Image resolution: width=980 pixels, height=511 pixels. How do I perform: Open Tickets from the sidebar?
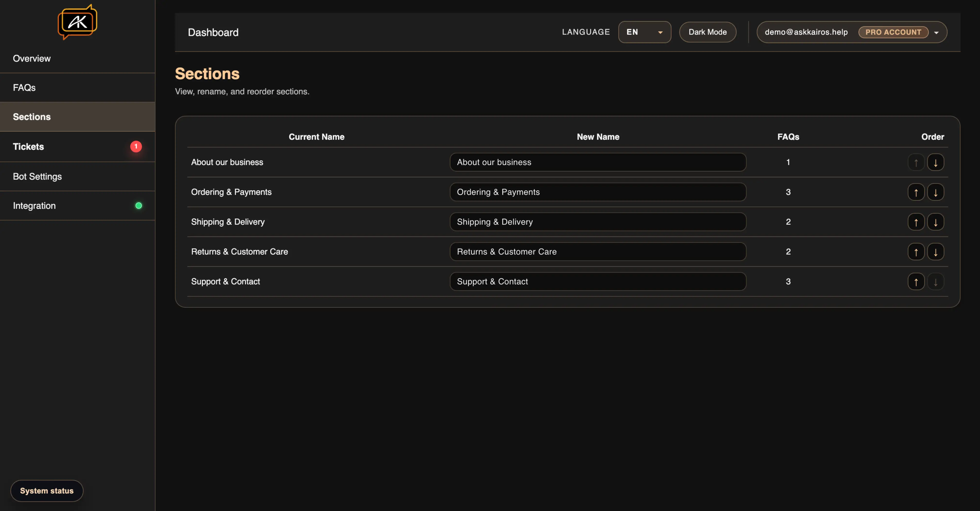click(x=78, y=147)
